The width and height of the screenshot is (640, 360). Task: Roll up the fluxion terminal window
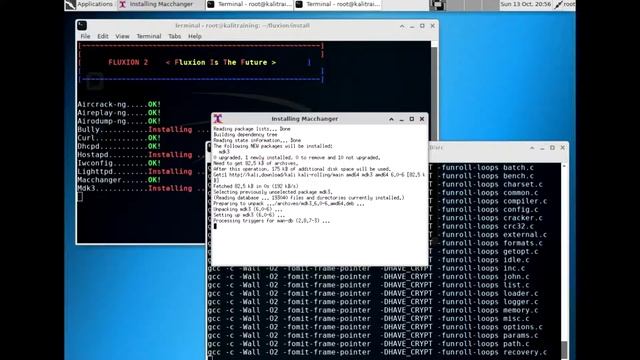point(402,26)
